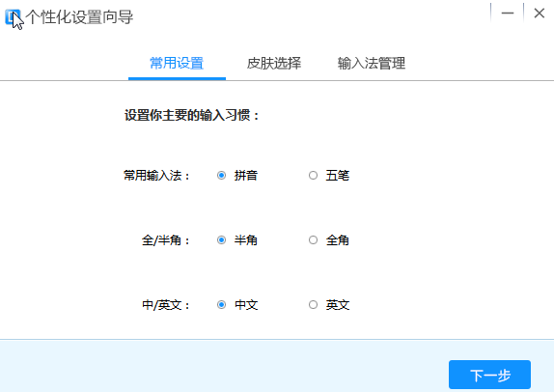Screen dimensions: 554x392
Task: Select the 半角 radio option
Action: coord(222,240)
